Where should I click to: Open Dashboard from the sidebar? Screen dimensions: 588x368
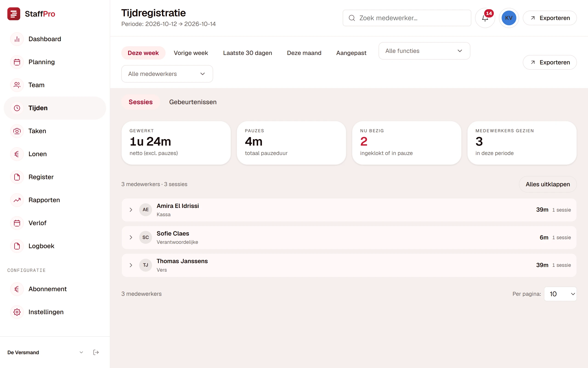coord(55,39)
